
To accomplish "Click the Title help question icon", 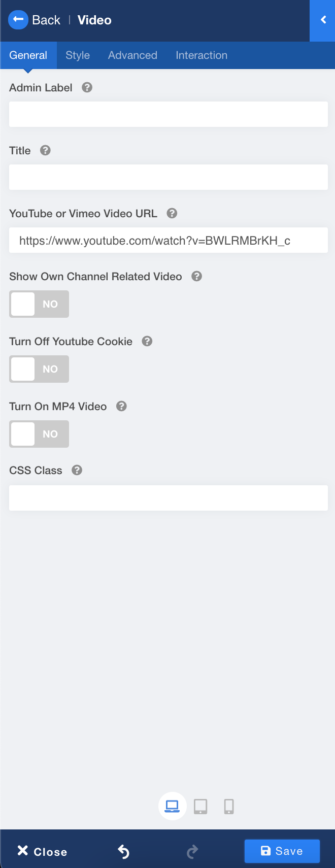I will coord(45,150).
